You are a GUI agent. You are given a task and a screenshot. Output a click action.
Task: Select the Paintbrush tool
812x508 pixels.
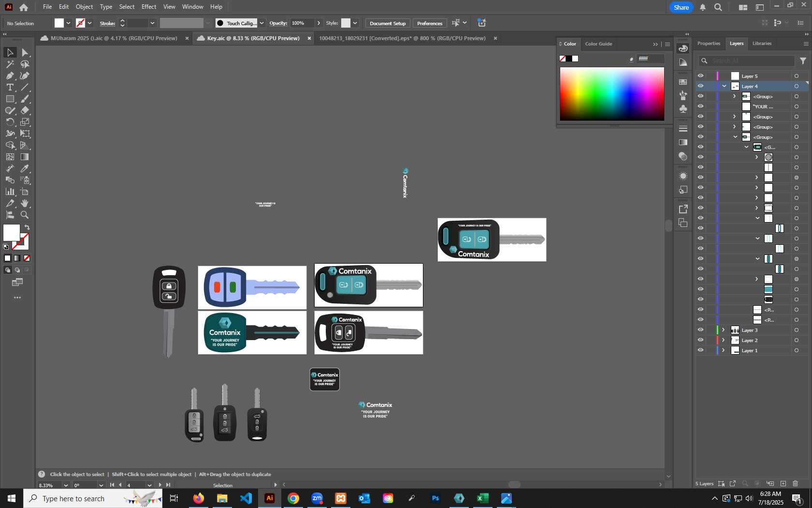tap(25, 99)
